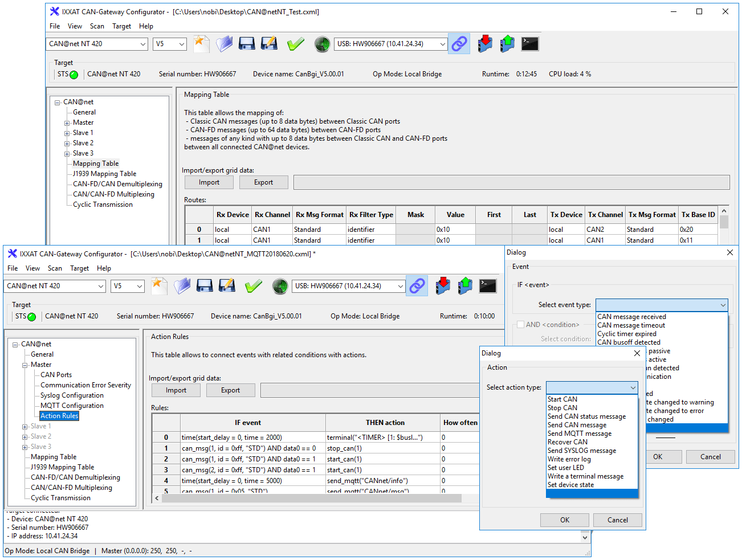Click the down arrow of the log output scrollbar
The height and width of the screenshot is (560, 742).
(585, 537)
